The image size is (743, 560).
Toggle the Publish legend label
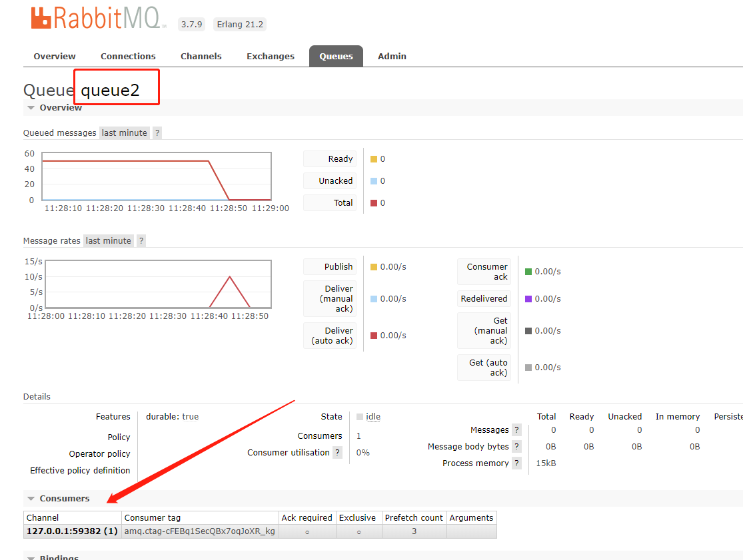coord(330,266)
